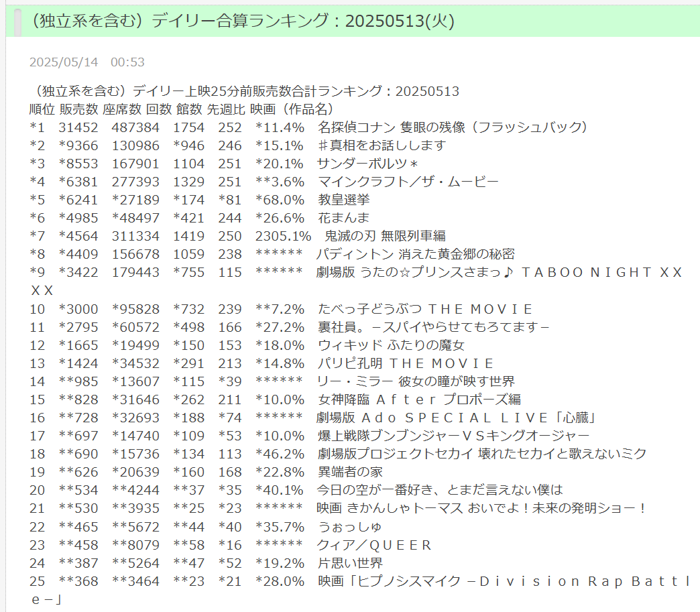The height and width of the screenshot is (612, 700).
Task: Click the movie title "サンダーボルツ＊"
Action: (367, 164)
